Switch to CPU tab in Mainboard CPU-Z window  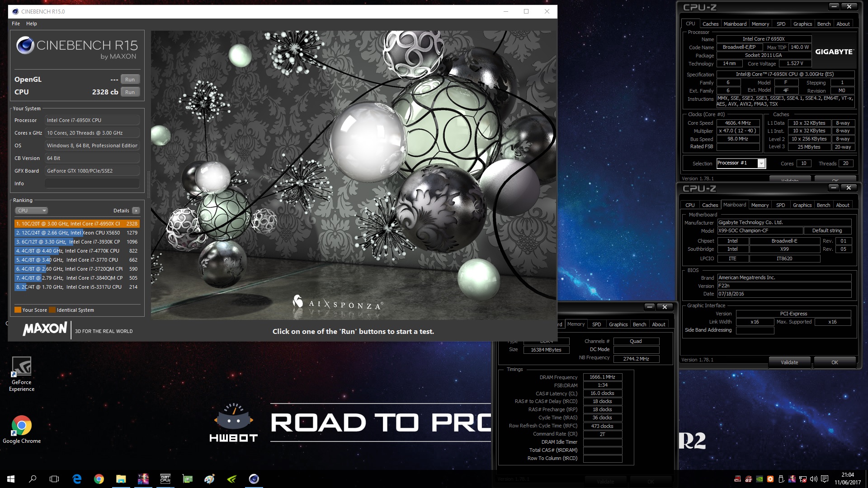[x=690, y=205]
